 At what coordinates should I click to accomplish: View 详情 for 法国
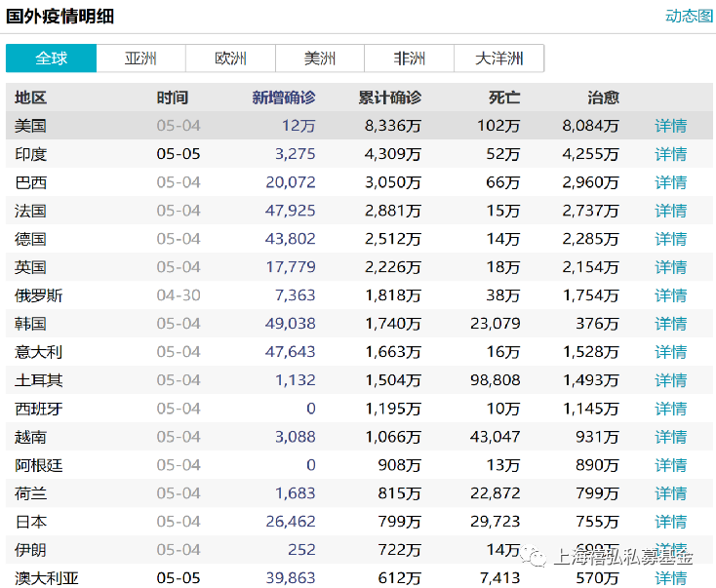pyautogui.click(x=671, y=211)
